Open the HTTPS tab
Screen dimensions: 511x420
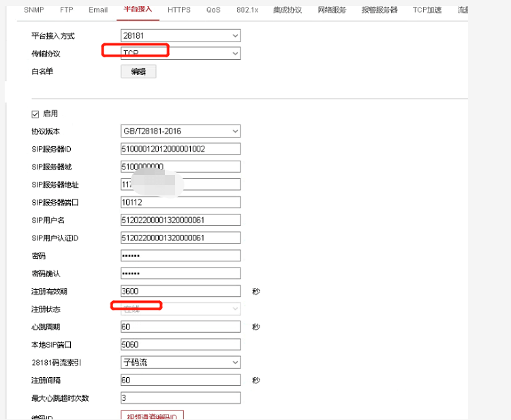tap(179, 10)
